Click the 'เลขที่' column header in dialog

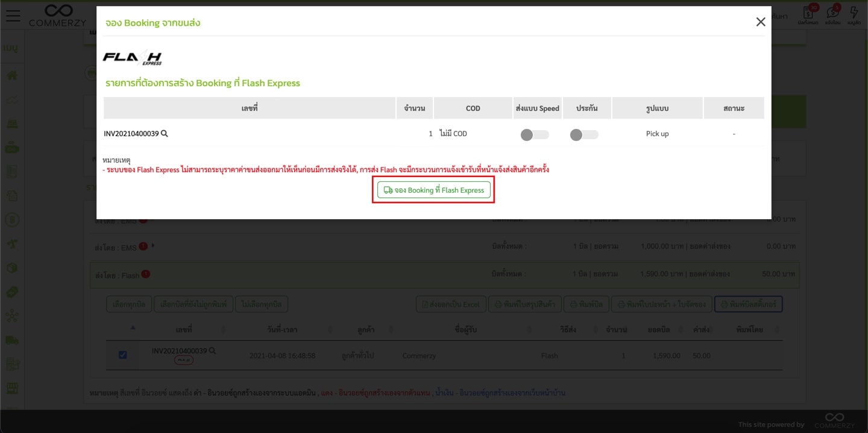point(250,108)
